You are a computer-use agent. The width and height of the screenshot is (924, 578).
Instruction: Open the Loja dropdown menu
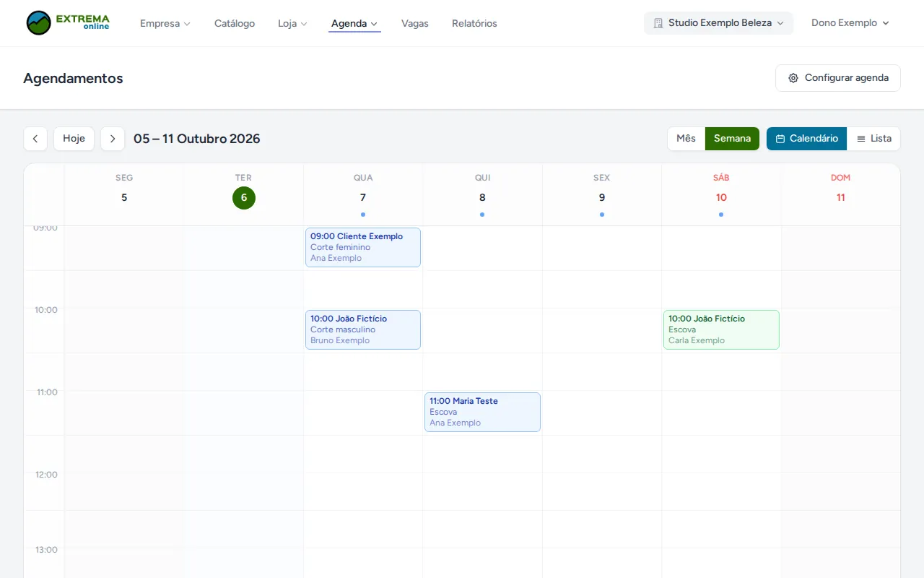292,23
